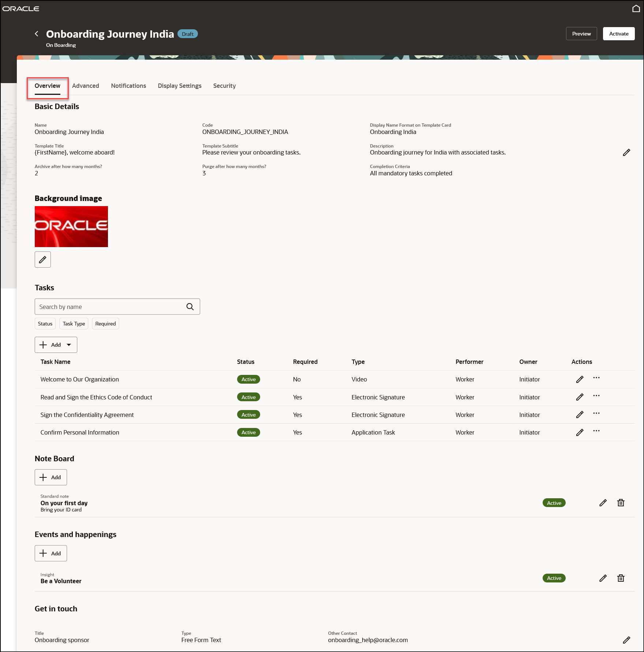The width and height of the screenshot is (644, 652).
Task: Switch to the Advanced tab
Action: (x=86, y=86)
